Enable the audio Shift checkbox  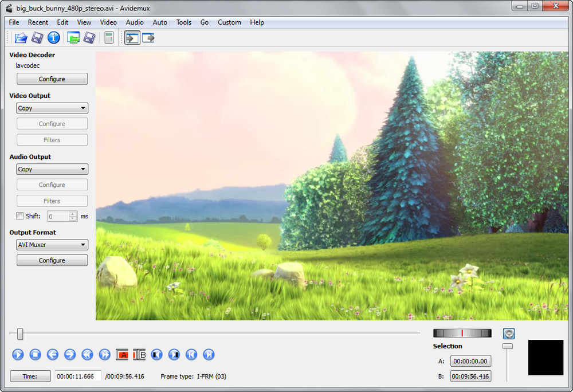[20, 216]
